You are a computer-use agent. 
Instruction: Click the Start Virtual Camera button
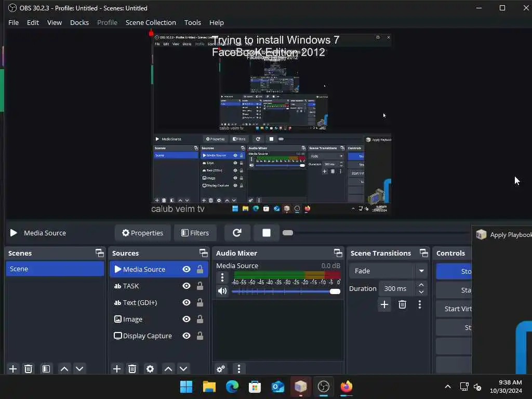tap(454, 309)
